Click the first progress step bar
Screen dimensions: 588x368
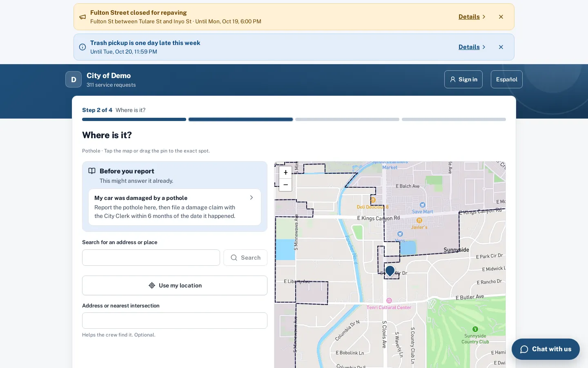pyautogui.click(x=134, y=119)
